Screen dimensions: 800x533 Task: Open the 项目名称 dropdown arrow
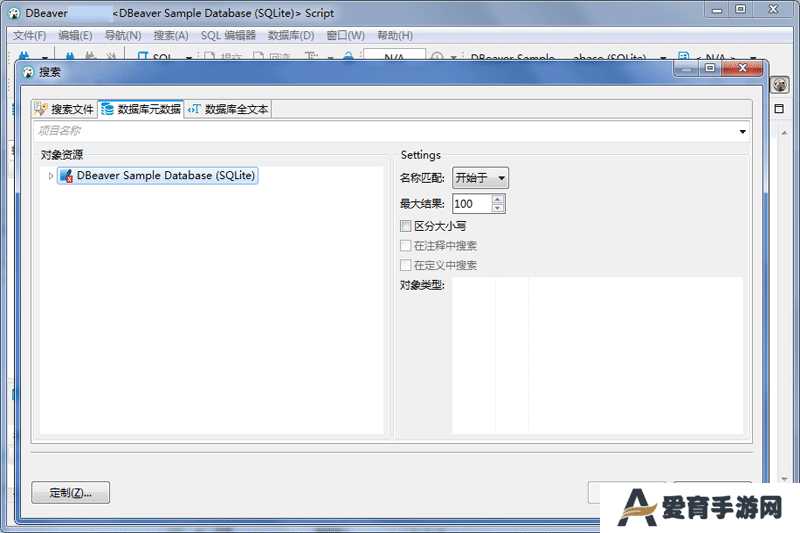pyautogui.click(x=742, y=132)
